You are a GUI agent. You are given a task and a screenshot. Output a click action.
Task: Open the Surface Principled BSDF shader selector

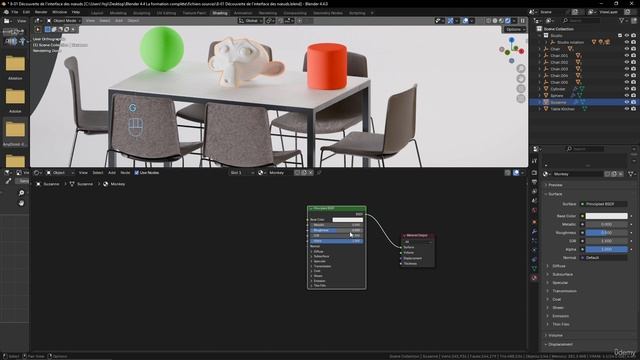tap(603, 204)
